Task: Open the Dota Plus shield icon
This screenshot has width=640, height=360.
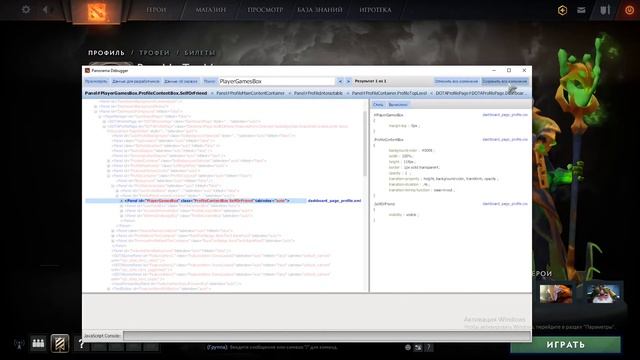Action: click(562, 10)
